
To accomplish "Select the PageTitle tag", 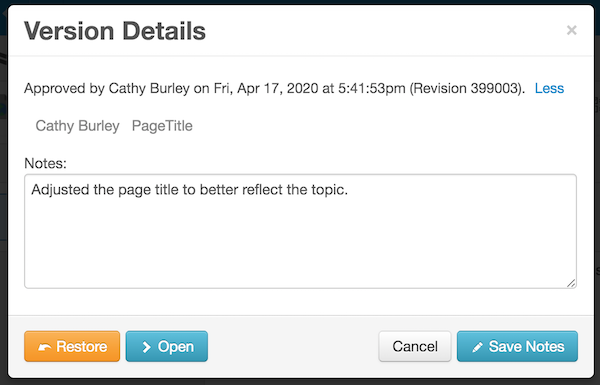I will (162, 126).
